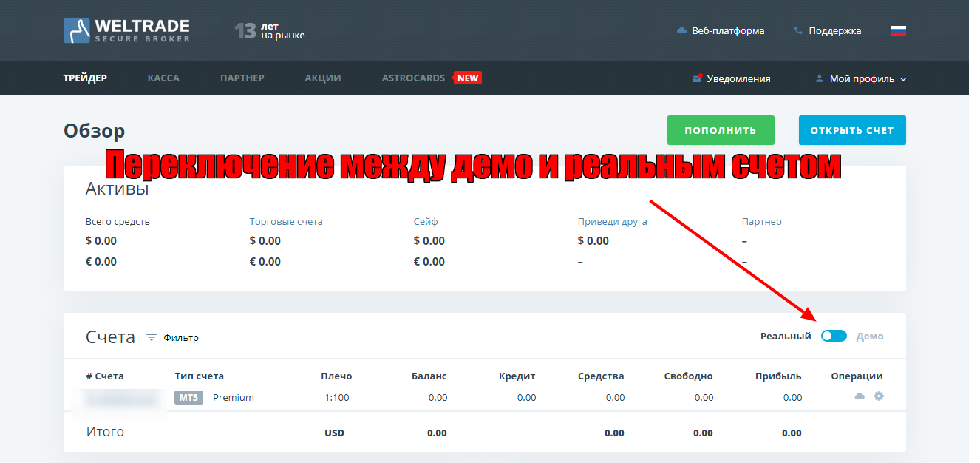
Task: Expand the Мой профиль dropdown
Action: (x=861, y=78)
